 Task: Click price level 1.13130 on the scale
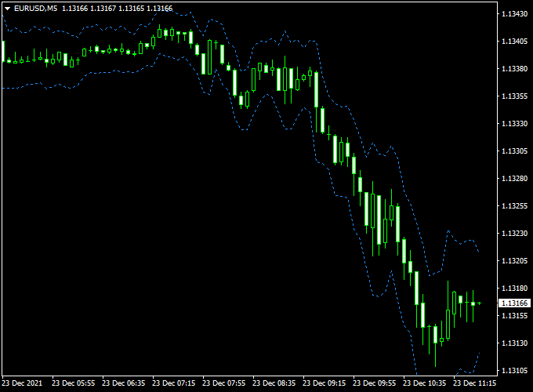[x=515, y=343]
